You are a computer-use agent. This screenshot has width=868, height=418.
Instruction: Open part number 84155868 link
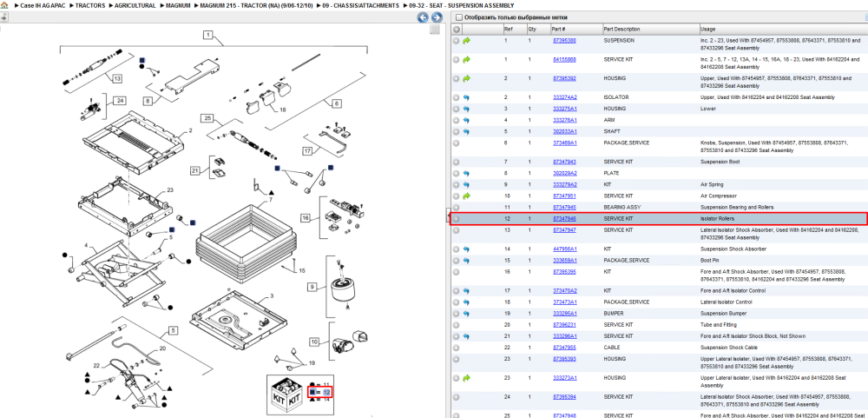(564, 59)
